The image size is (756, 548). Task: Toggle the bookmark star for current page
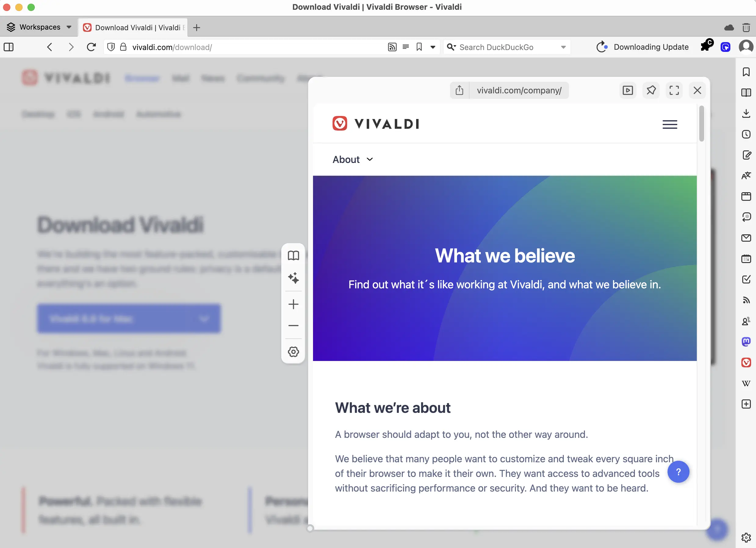(x=419, y=48)
